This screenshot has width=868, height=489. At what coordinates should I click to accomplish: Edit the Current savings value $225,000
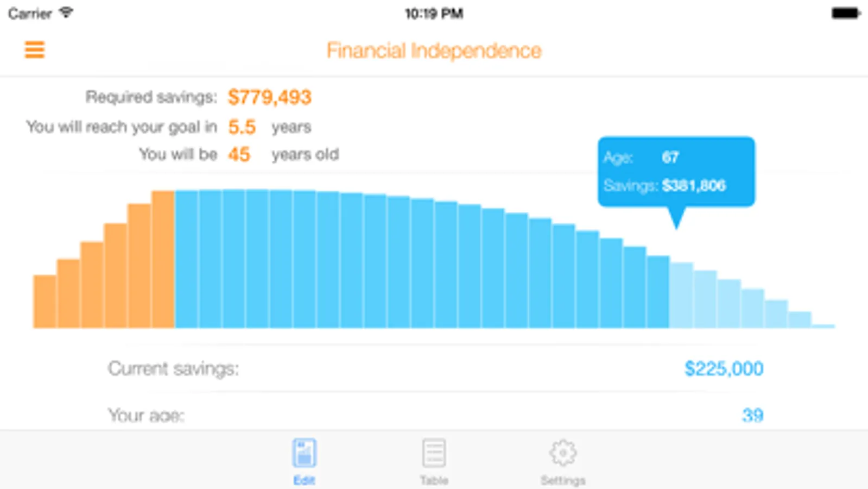coord(724,369)
